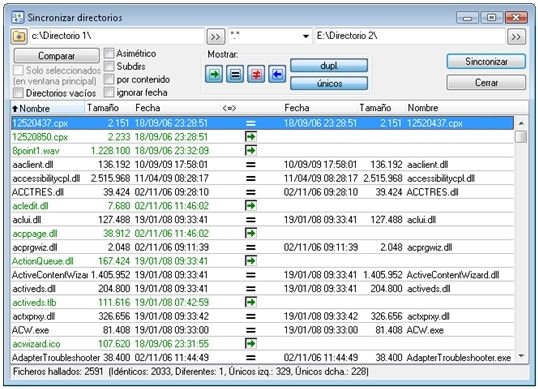Click the equal sign for activeds.dll row
This screenshot has width=538, height=389.
251,288
